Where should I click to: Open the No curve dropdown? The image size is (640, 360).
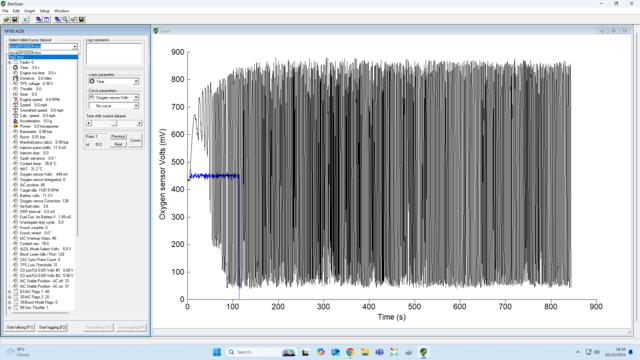136,106
